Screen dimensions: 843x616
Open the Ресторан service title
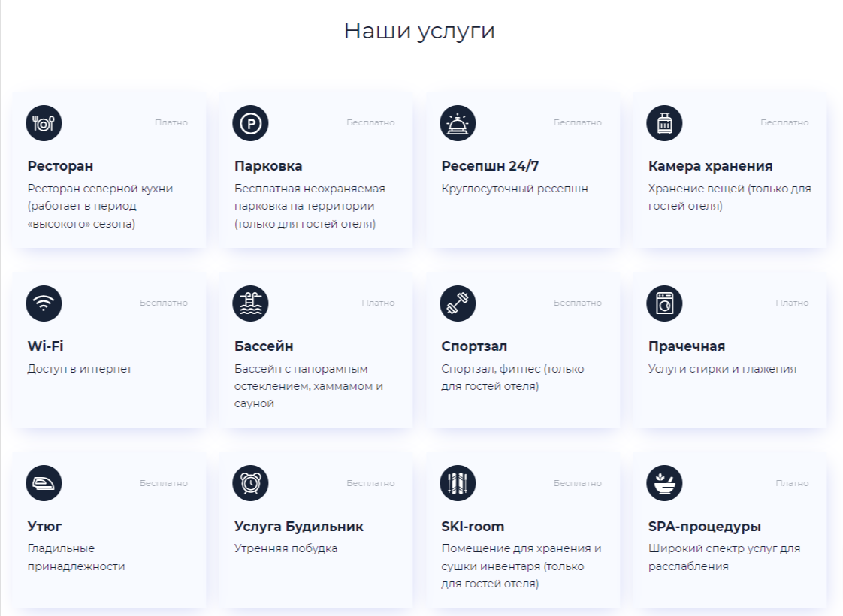coord(60,166)
